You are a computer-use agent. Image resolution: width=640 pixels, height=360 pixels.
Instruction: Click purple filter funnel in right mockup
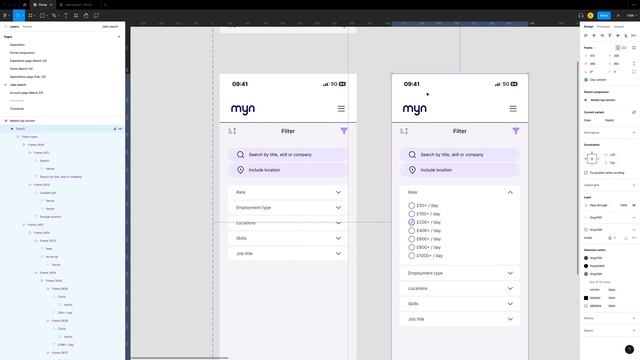516,131
